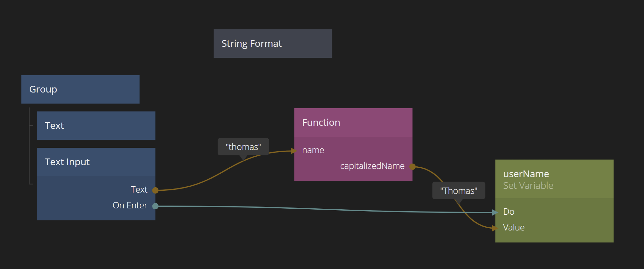The image size is (644, 269).
Task: Click the Value input arrow on userName
Action: click(x=495, y=228)
